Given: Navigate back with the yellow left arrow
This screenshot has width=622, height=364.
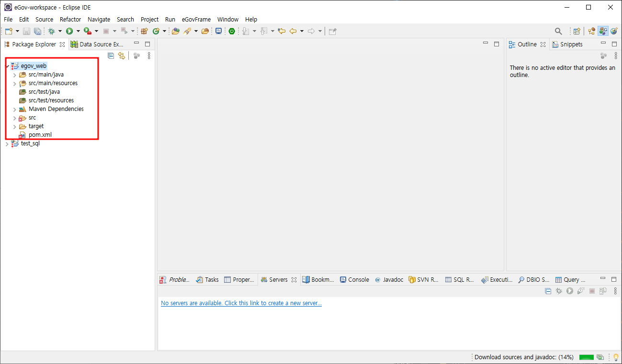Looking at the screenshot, I should (x=293, y=31).
